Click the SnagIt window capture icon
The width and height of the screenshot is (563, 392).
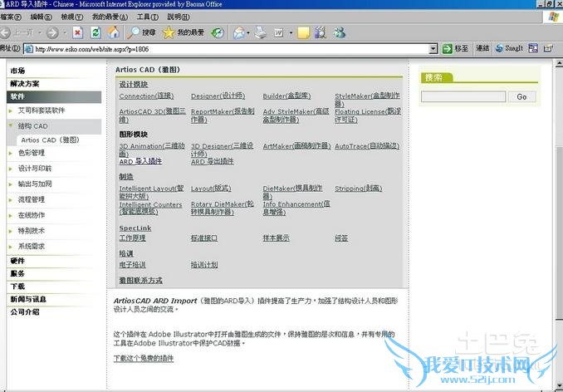(533, 48)
